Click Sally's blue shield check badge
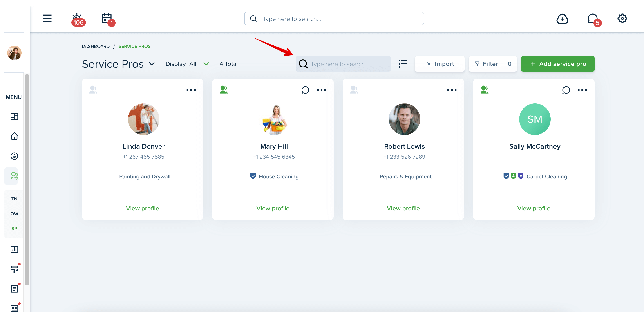 (506, 176)
